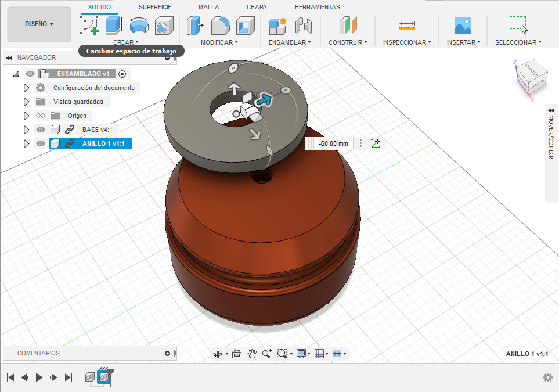Image resolution: width=559 pixels, height=392 pixels.
Task: Click the Grid and Snaps icon
Action: 319,354
